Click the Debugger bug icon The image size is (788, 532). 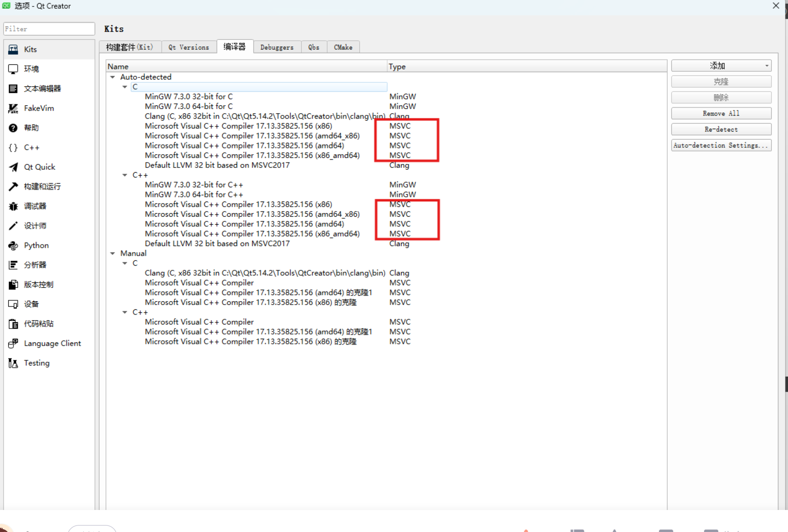pos(13,206)
